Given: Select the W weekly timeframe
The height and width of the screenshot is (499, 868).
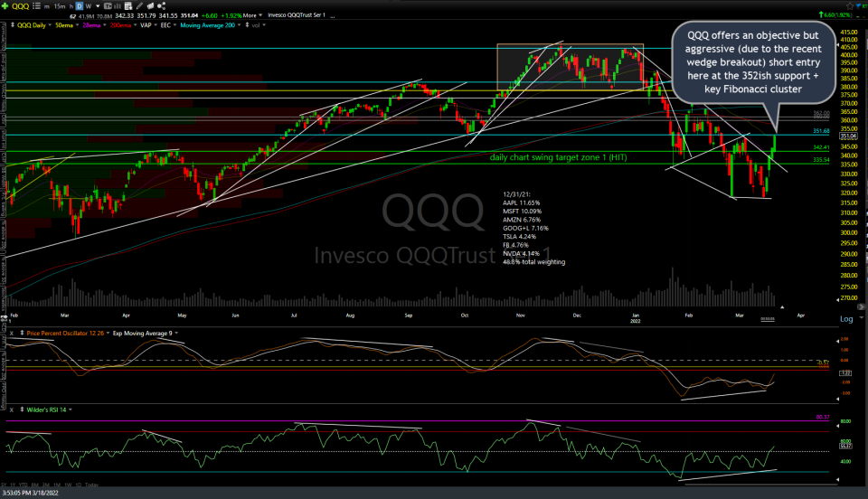Looking at the screenshot, I should 88,6.
